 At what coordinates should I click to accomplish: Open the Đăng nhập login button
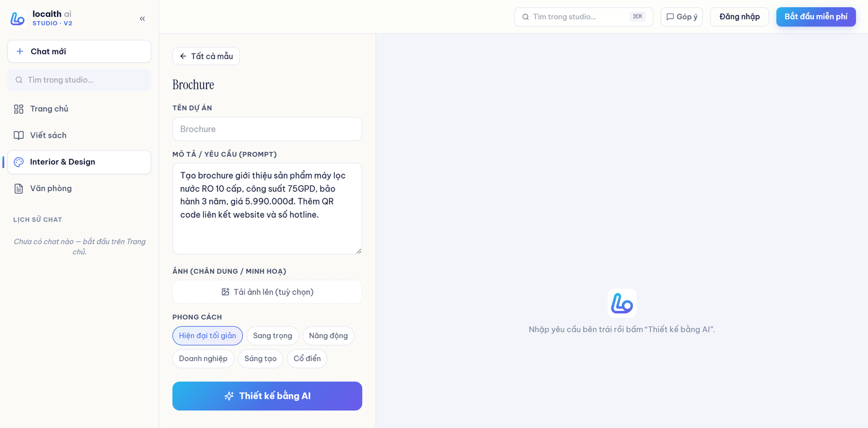[x=740, y=17]
